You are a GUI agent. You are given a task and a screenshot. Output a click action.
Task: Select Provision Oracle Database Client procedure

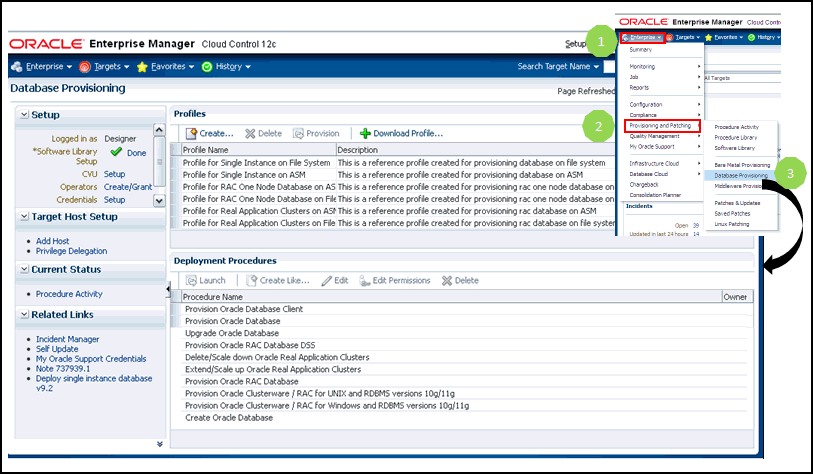[x=464, y=309]
